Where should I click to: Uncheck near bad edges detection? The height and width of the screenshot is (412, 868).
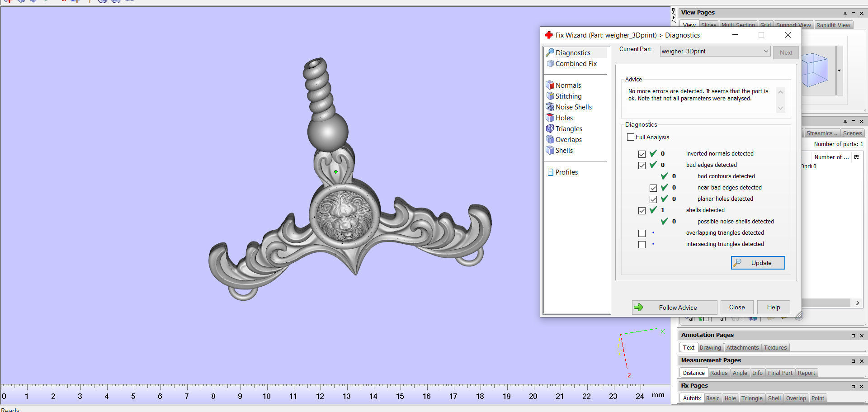(653, 188)
